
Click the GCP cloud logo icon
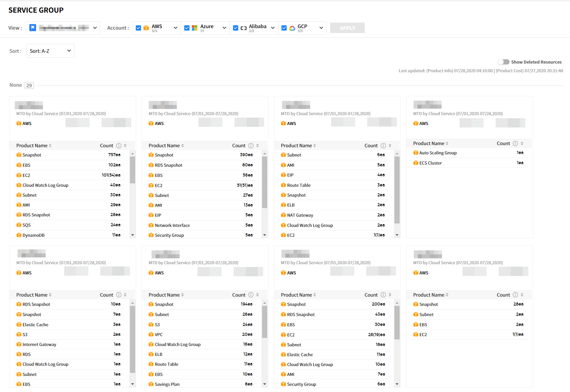pyautogui.click(x=292, y=28)
